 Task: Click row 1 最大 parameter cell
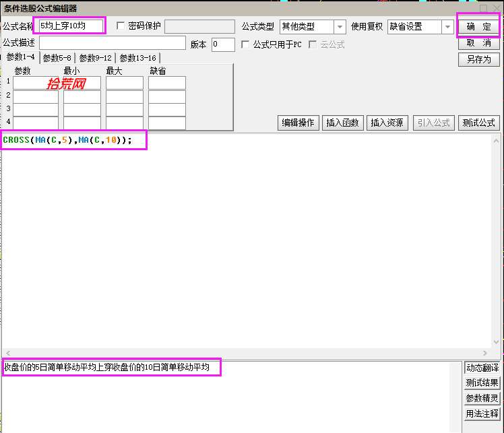point(125,83)
